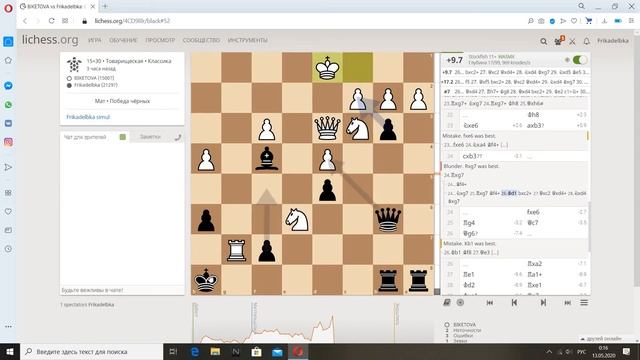Open СООБЩЕСТВО menu
The height and width of the screenshot is (360, 640).
[x=201, y=40]
